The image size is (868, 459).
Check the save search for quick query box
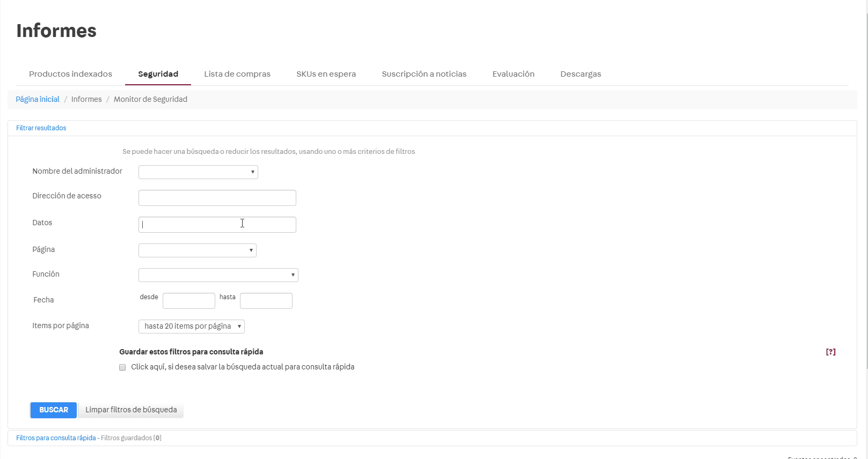coord(122,367)
